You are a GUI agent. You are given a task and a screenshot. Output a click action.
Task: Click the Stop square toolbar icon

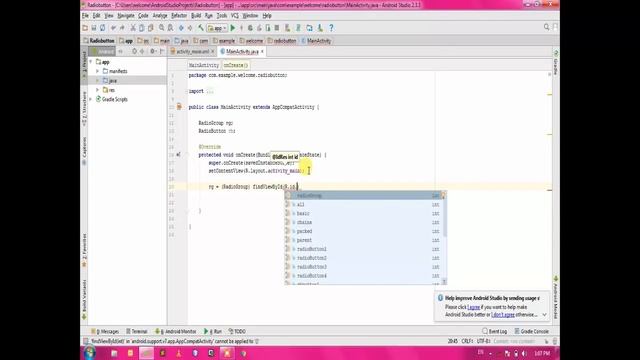point(277,28)
